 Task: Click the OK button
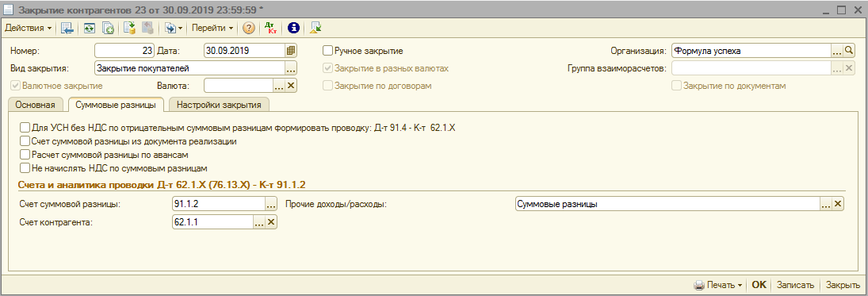pos(759,285)
